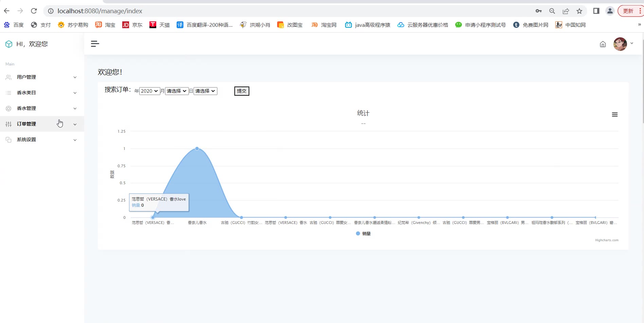This screenshot has height=323, width=644.
Task: Open the password key icon
Action: coord(539,11)
